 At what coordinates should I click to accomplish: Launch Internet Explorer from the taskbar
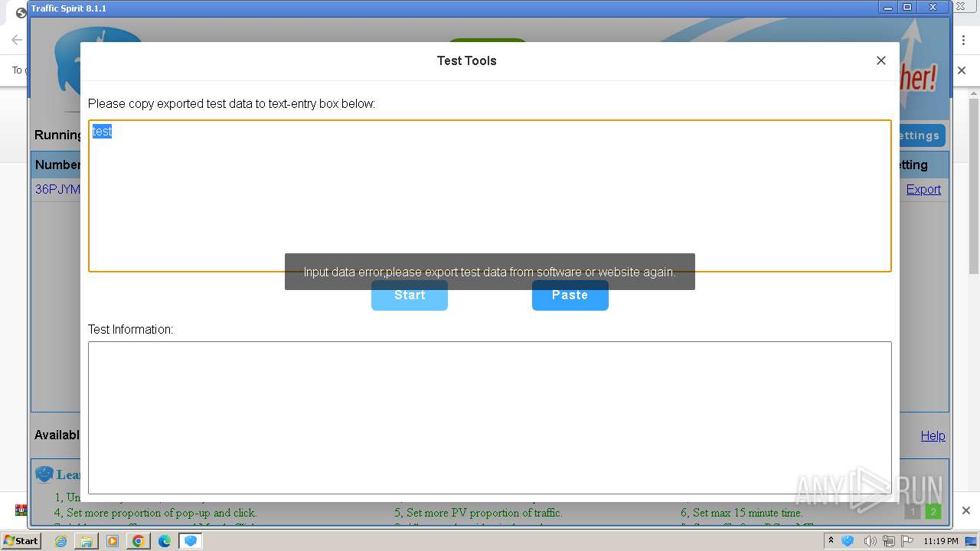pyautogui.click(x=60, y=541)
